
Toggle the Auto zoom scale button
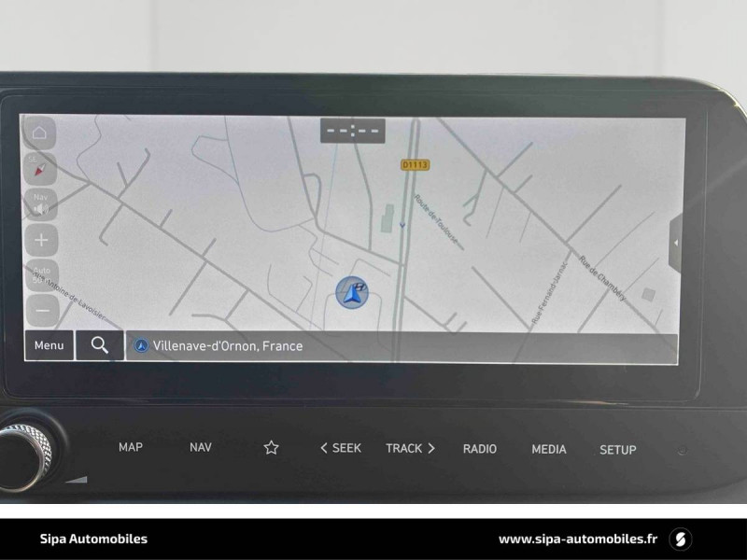pyautogui.click(x=40, y=274)
